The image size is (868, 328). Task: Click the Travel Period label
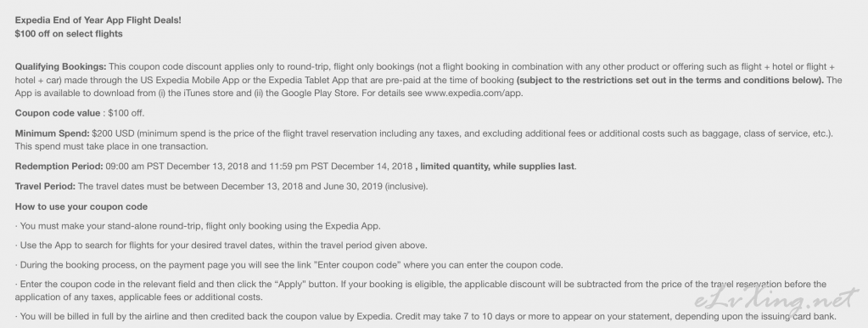(45, 186)
